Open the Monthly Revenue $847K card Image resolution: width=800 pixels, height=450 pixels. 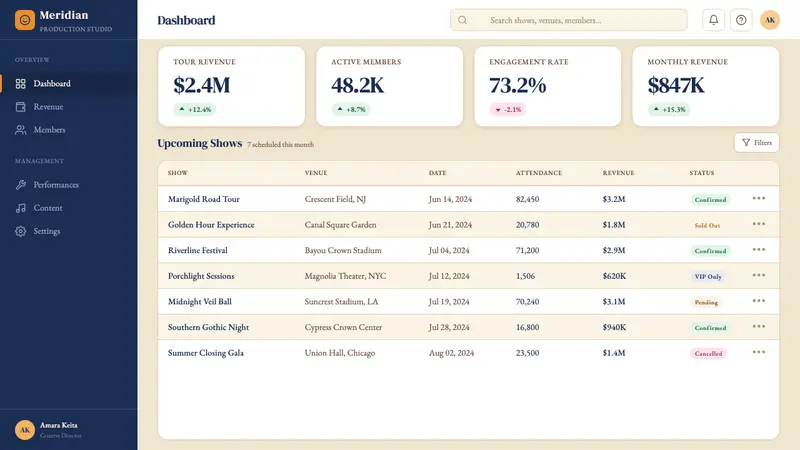[x=706, y=86]
